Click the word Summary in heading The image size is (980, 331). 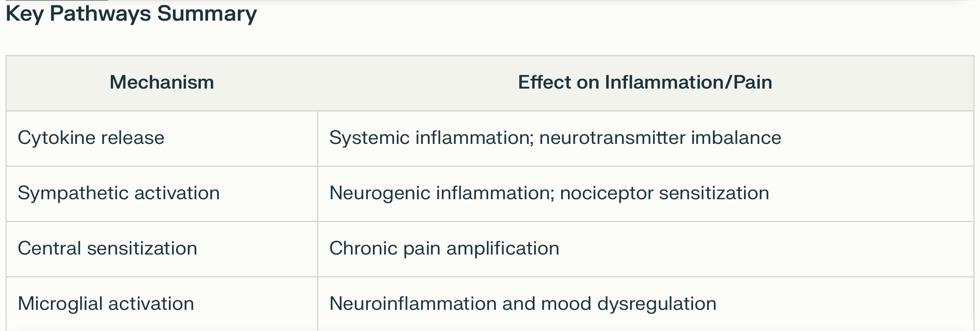click(207, 14)
